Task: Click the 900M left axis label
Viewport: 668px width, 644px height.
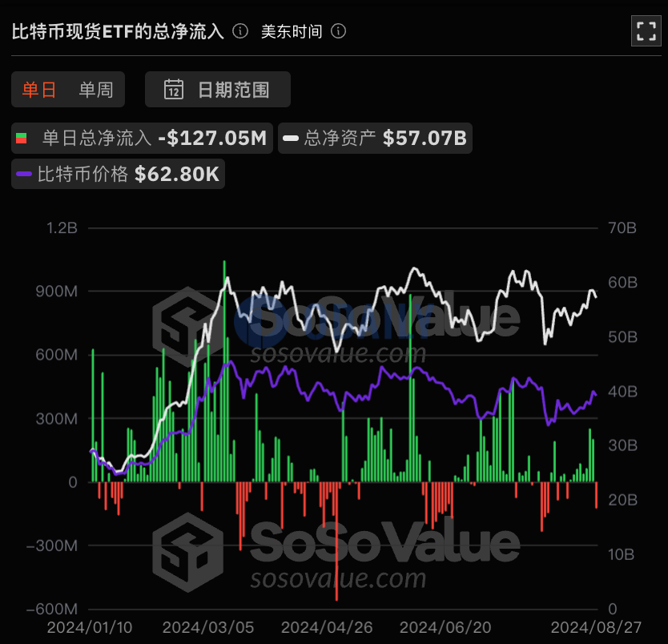Action: [57, 292]
